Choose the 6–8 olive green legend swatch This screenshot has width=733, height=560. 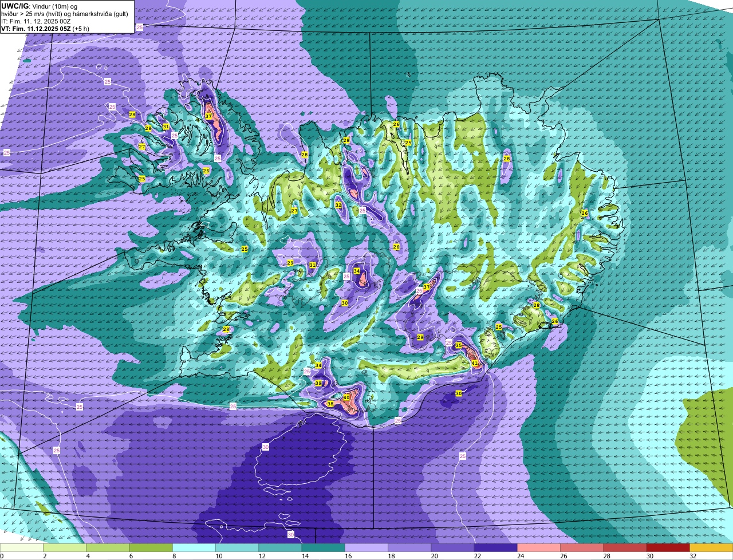[x=151, y=547]
